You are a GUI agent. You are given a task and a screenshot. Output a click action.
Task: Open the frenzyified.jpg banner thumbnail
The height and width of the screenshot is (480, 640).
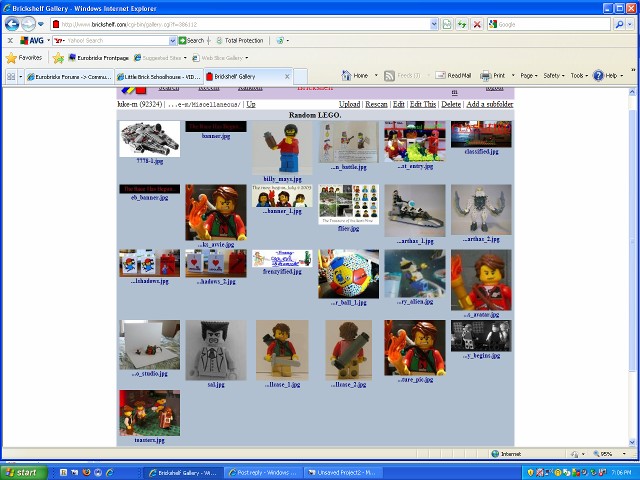pos(282,258)
